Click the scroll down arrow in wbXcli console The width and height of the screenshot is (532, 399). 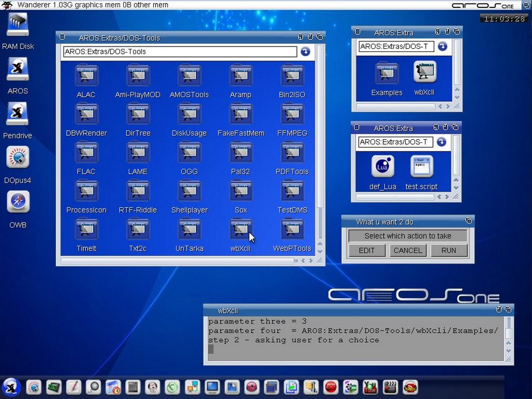point(508,351)
